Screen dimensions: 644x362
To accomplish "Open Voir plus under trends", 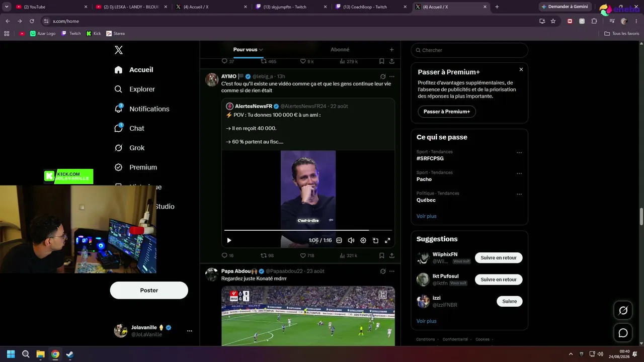I will tap(427, 216).
